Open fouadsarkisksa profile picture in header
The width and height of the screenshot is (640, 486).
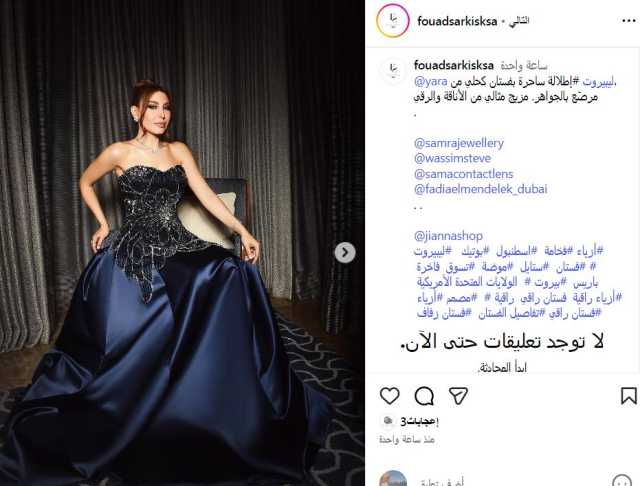point(393,20)
